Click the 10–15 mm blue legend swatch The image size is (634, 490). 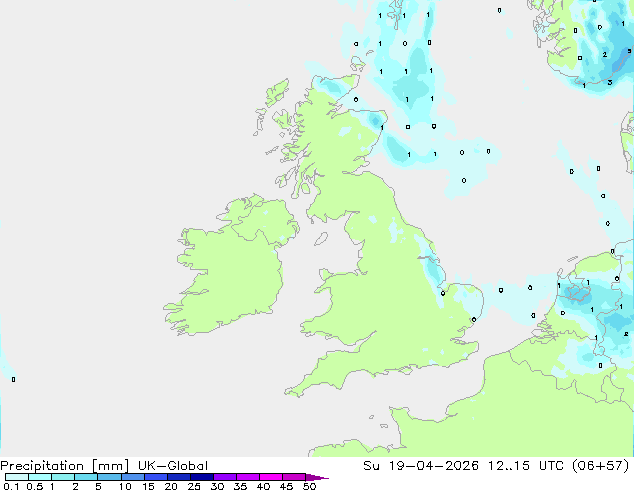[132, 477]
